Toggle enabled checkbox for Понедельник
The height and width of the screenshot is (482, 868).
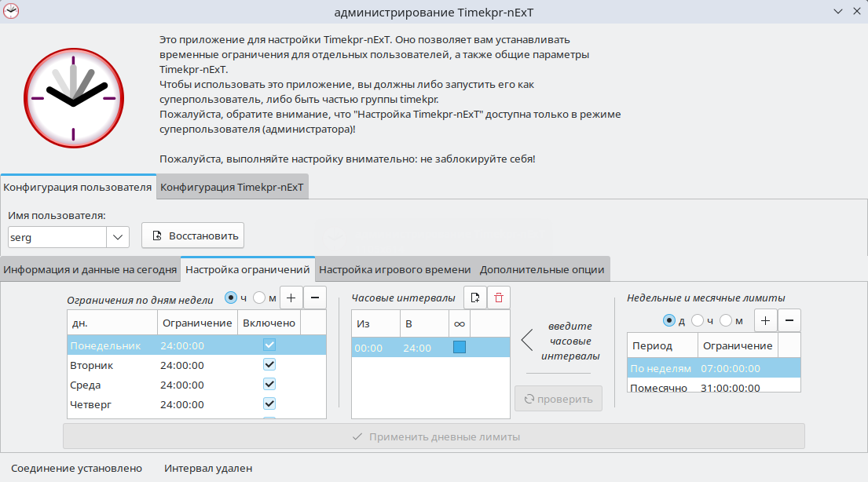tap(269, 345)
